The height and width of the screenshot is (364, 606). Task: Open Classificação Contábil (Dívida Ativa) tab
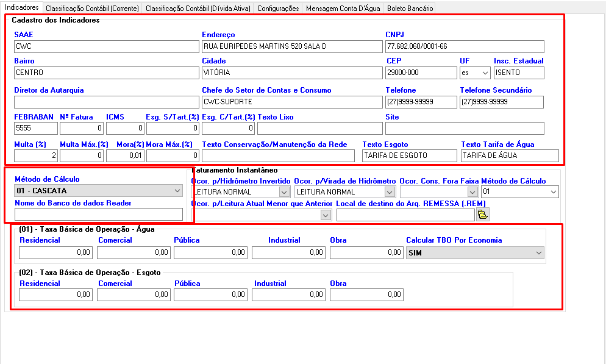point(198,9)
